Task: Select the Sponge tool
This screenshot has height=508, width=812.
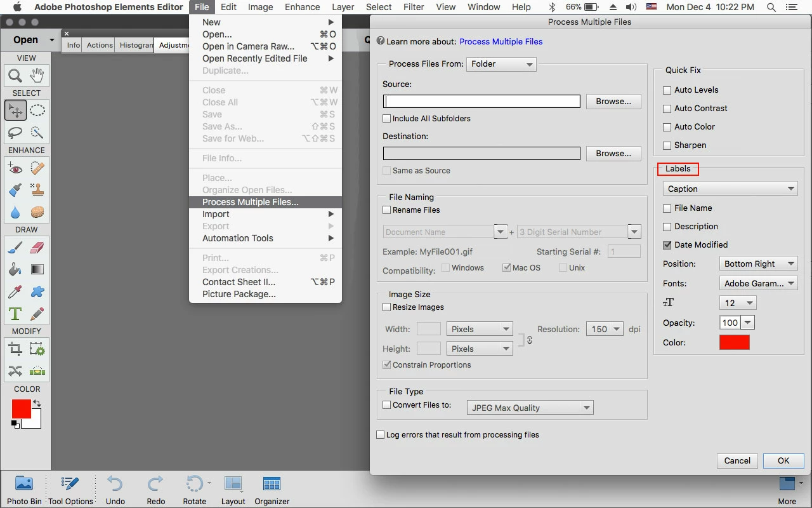Action: 37,211
